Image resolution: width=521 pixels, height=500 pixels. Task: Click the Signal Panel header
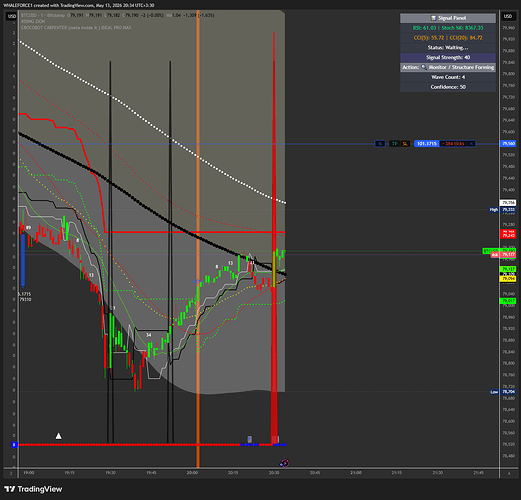pos(448,18)
